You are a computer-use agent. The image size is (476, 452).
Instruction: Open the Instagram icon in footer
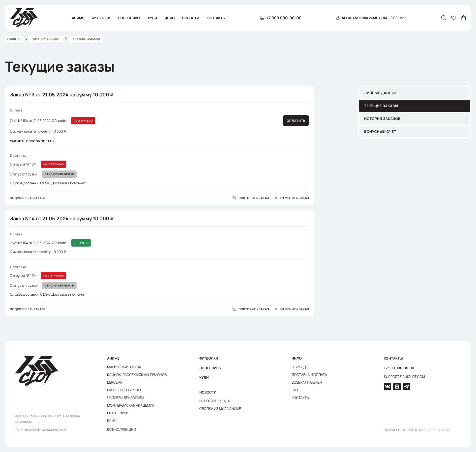397,386
